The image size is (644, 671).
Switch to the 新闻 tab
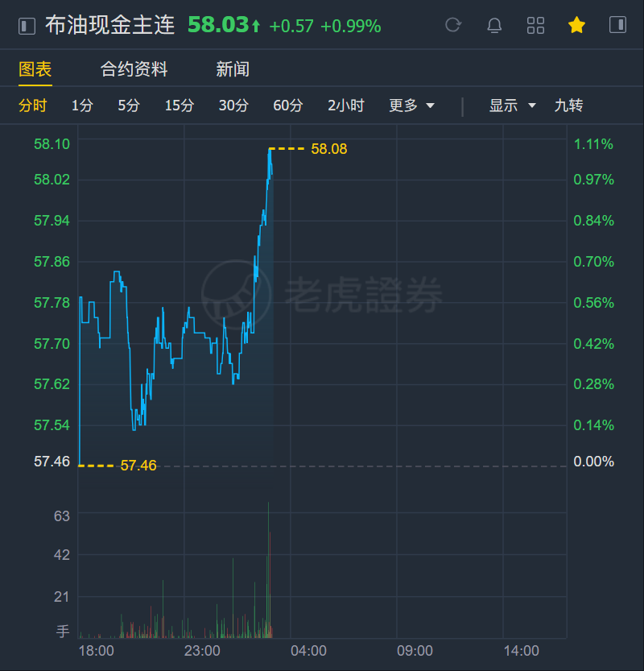click(233, 69)
